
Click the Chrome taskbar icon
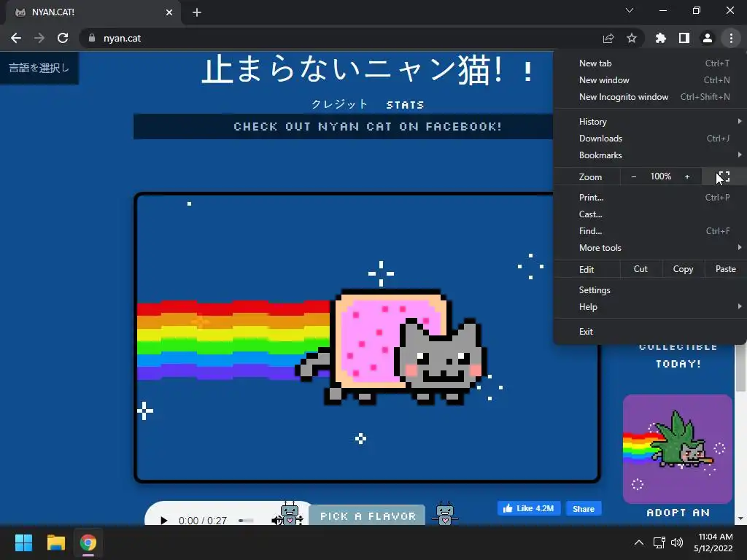pyautogui.click(x=88, y=542)
